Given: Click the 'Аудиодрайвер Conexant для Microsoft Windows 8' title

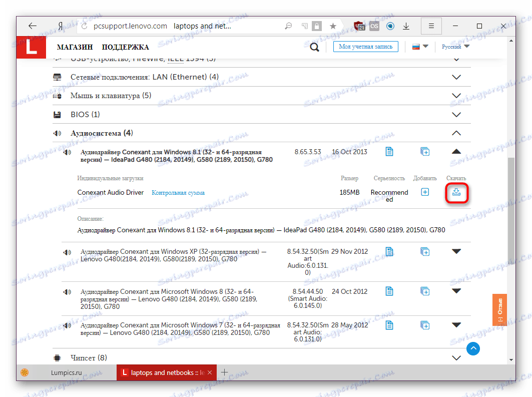Looking at the screenshot, I should [169, 299].
